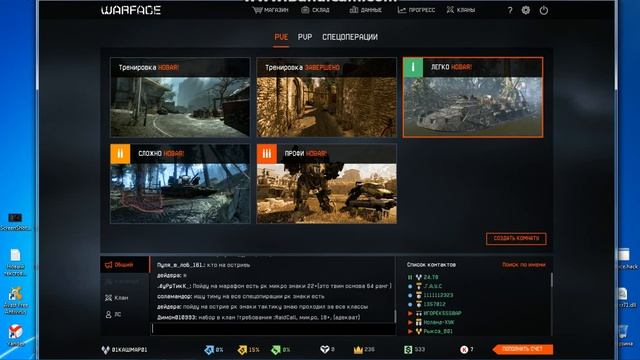Select the Сложно mission card
The height and width of the screenshot is (360, 640).
click(x=180, y=184)
